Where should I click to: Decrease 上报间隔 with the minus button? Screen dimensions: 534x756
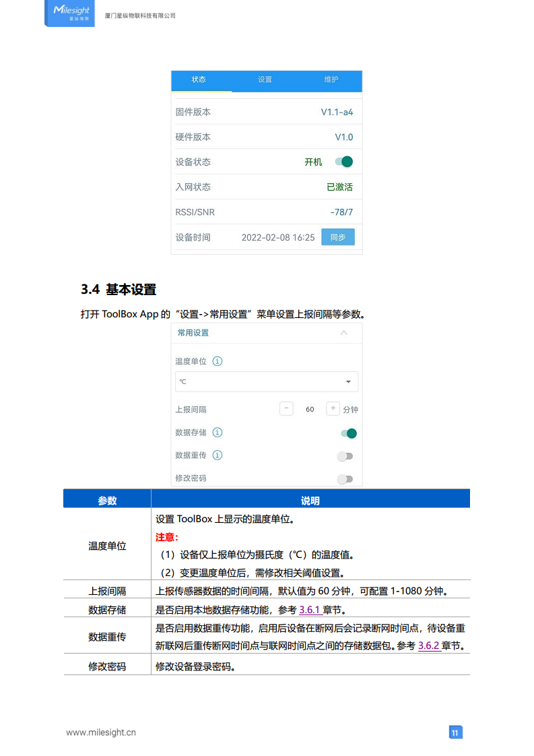coord(286,409)
